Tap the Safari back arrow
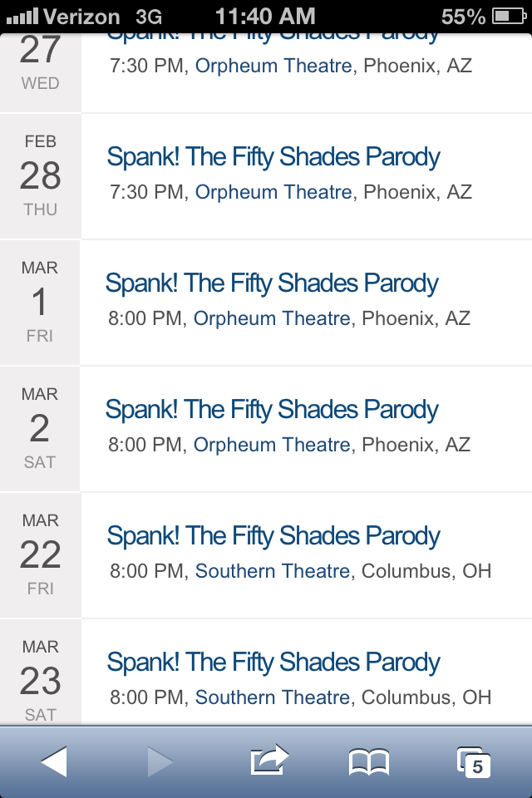This screenshot has width=532, height=798. (54, 762)
